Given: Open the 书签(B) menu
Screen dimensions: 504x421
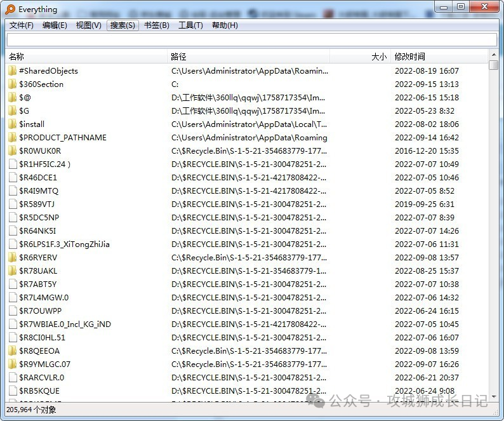Looking at the screenshot, I should click(x=157, y=25).
